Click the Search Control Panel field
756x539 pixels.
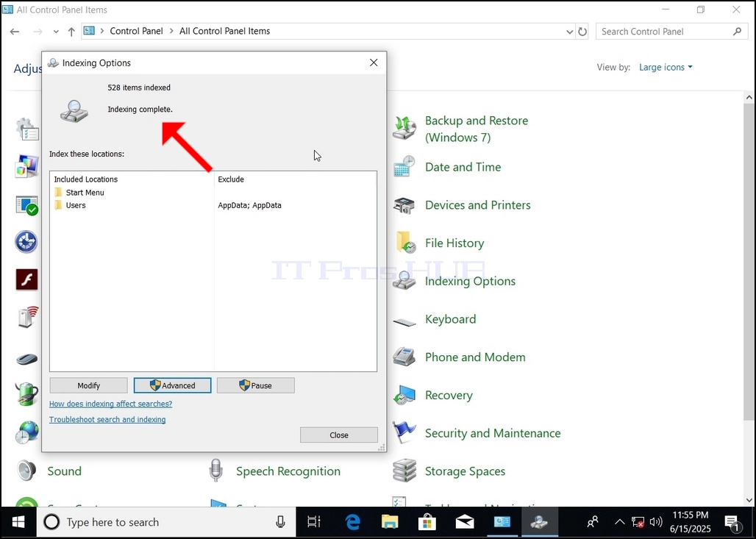671,32
